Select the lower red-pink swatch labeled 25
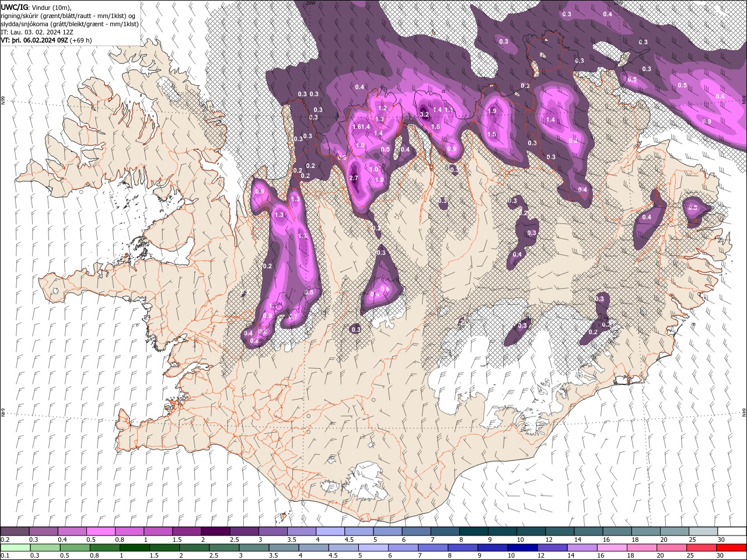Image resolution: width=747 pixels, height=560 pixels. (700, 548)
